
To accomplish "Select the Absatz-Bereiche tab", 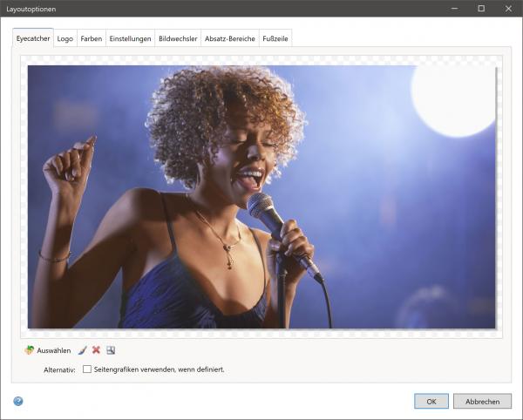I will [x=229, y=38].
